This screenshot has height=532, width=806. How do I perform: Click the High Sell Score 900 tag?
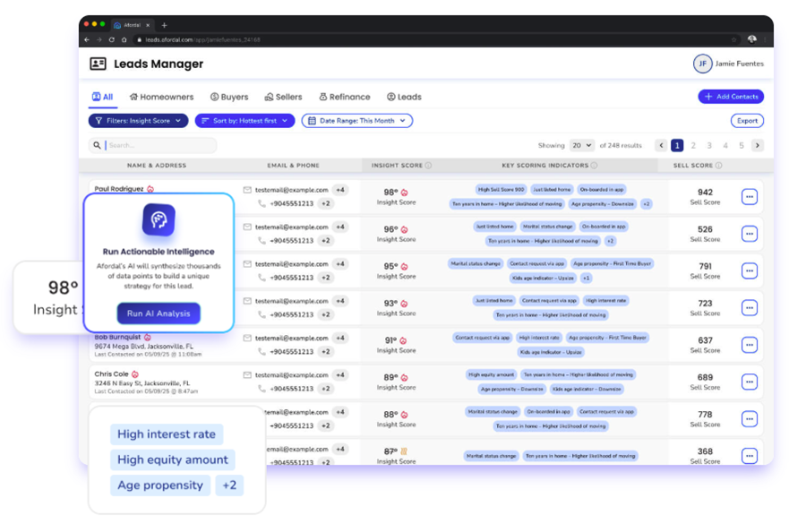(x=501, y=190)
